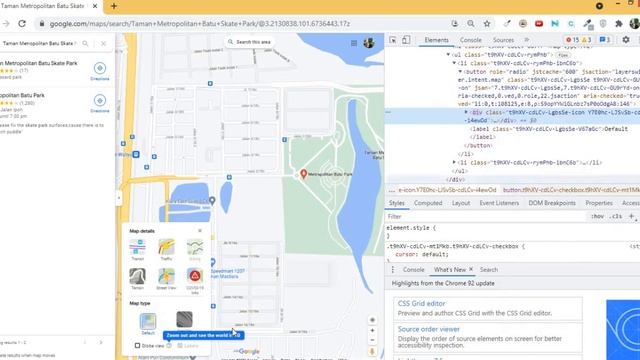Switch to the Layout pane tab
Image resolution: width=640 pixels, height=360 pixels.
pyautogui.click(x=461, y=203)
